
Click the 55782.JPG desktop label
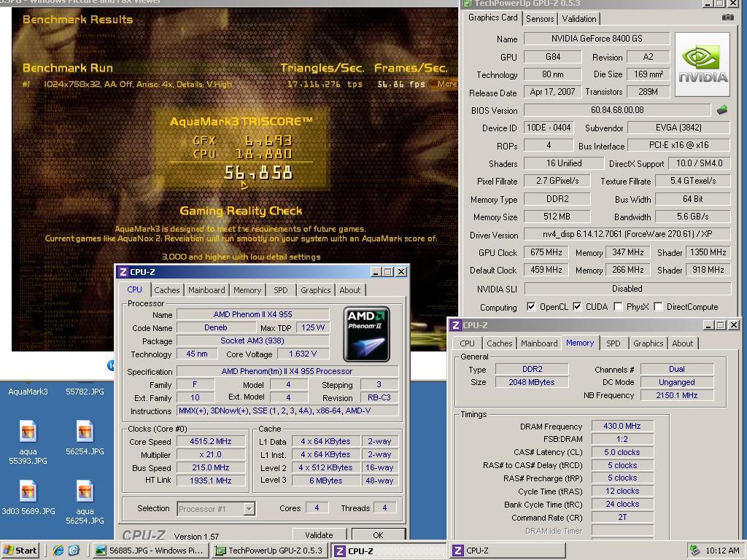pos(85,392)
